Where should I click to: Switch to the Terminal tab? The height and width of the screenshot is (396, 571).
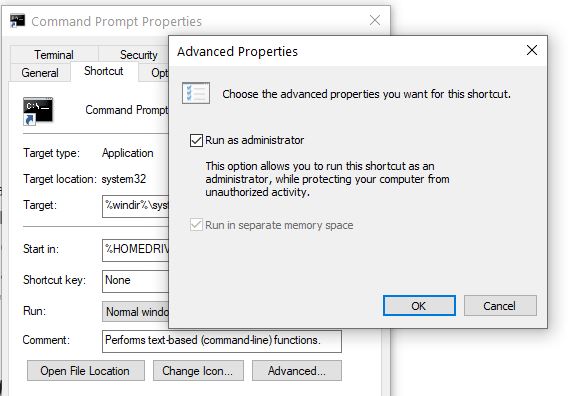coord(54,55)
